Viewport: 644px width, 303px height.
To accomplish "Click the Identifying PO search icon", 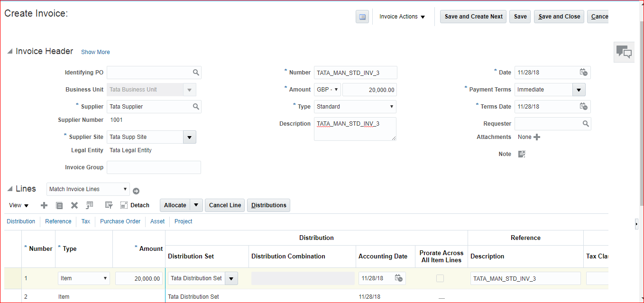I will coord(196,73).
